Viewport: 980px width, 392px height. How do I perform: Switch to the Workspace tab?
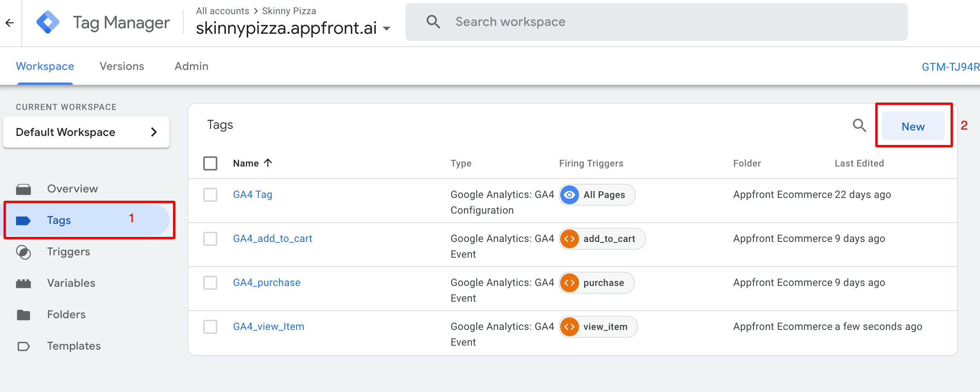[x=45, y=66]
